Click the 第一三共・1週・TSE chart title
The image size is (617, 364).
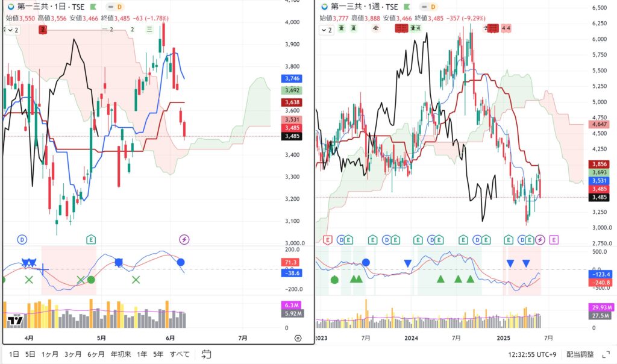pos(365,7)
